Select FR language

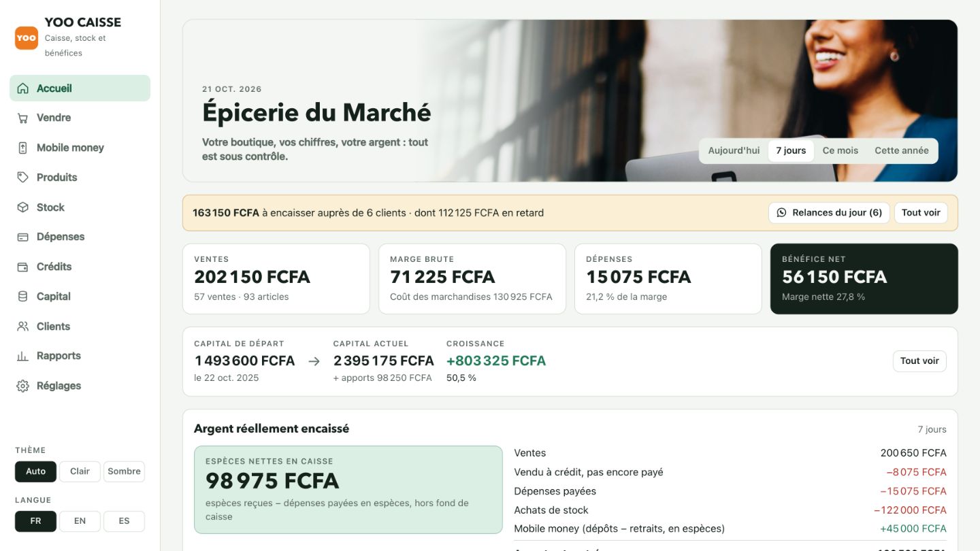(x=35, y=521)
